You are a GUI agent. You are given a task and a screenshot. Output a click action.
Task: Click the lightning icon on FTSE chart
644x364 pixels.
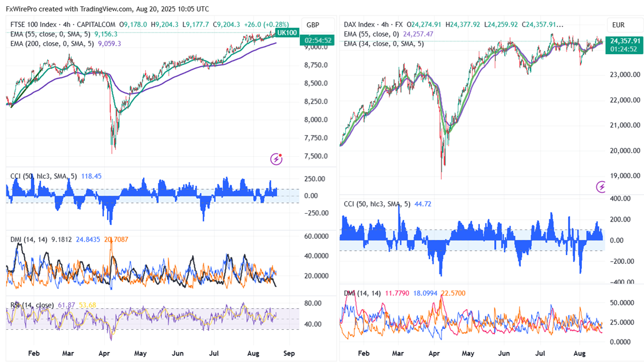(276, 158)
